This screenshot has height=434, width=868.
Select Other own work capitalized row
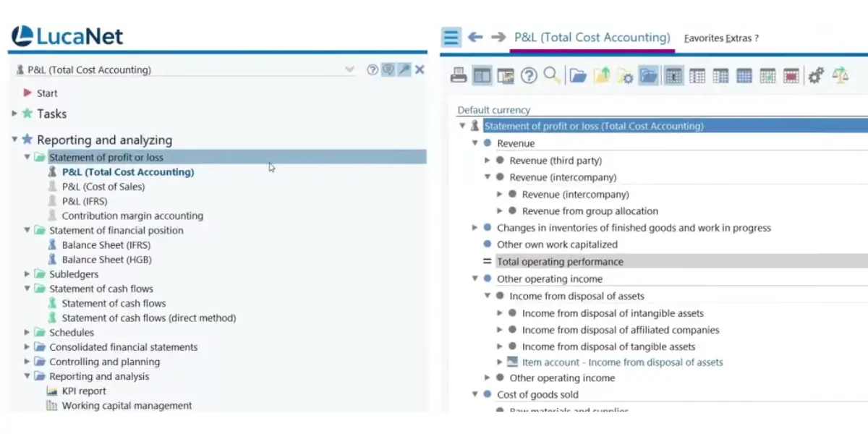tap(557, 244)
